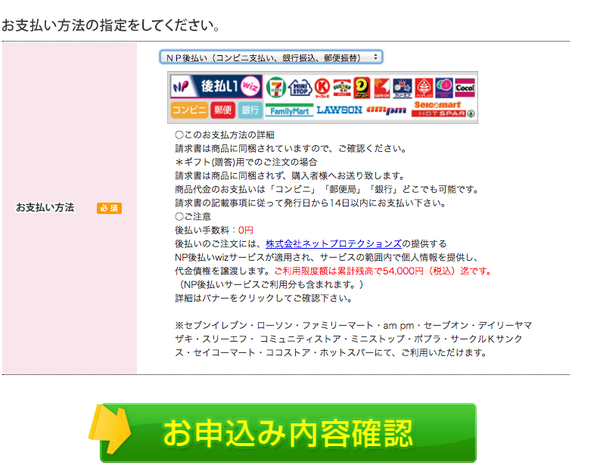Click the yellow arrow on the confirm button
Image resolution: width=600 pixels, height=468 pixels.
(110, 428)
